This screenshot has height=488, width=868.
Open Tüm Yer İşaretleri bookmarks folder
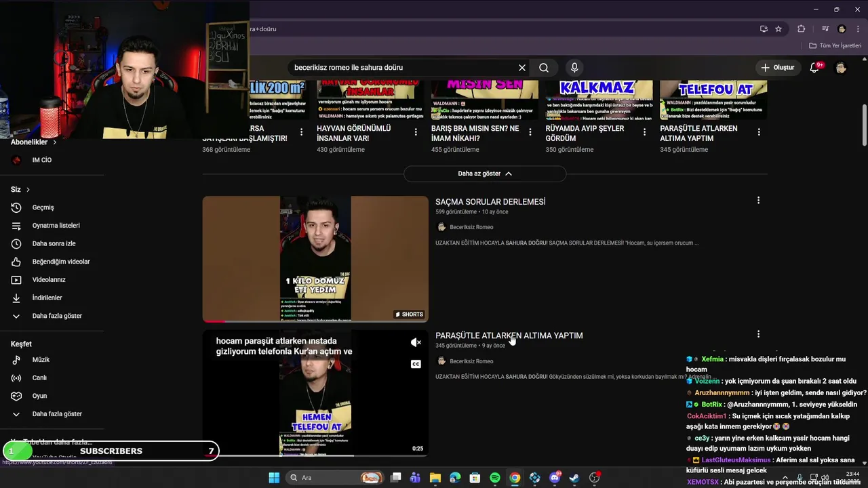point(835,46)
